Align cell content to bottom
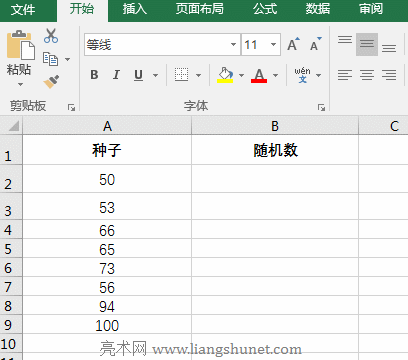Image resolution: width=408 pixels, height=360 pixels. [389, 48]
